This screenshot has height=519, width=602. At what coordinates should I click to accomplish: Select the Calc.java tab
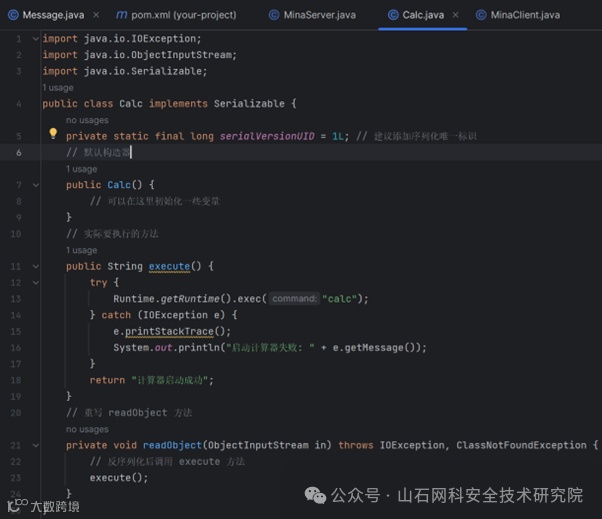point(423,15)
